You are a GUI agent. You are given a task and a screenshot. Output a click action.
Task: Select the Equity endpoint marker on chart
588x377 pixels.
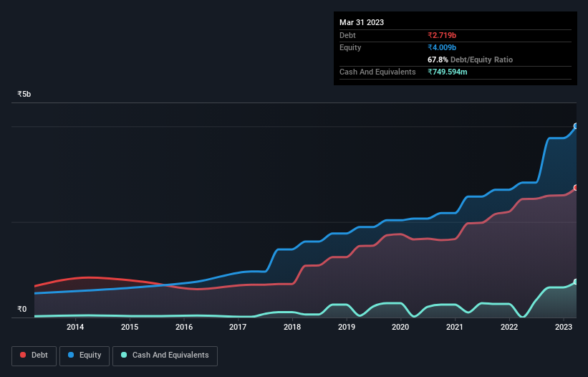coord(576,126)
